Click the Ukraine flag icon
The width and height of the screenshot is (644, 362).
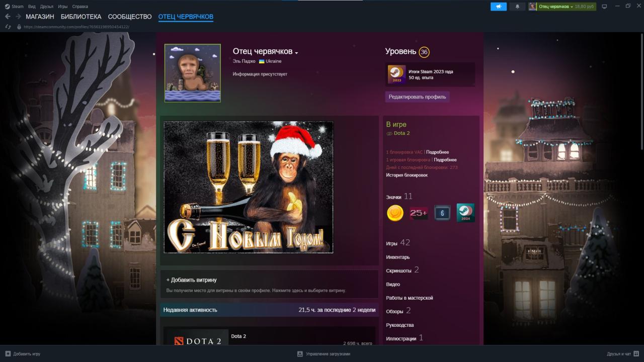(262, 61)
